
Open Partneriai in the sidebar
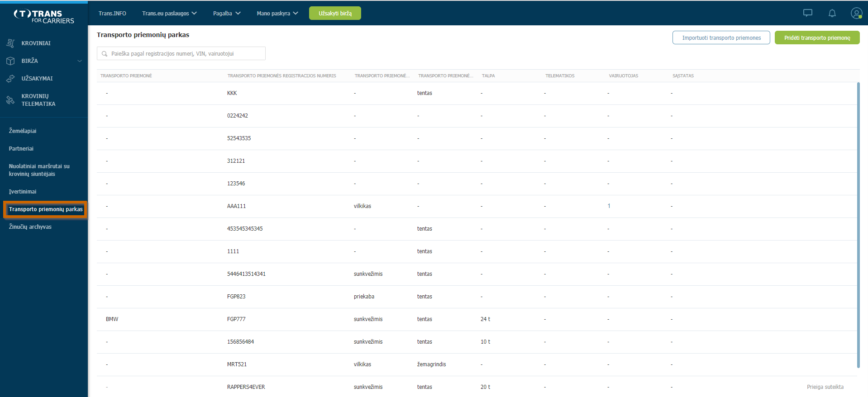pyautogui.click(x=21, y=149)
